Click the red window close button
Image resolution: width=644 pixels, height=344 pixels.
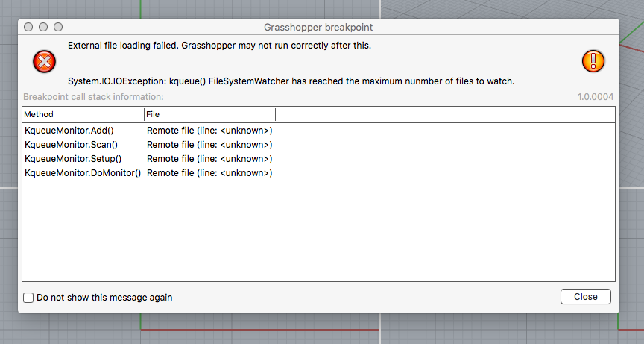pos(28,27)
